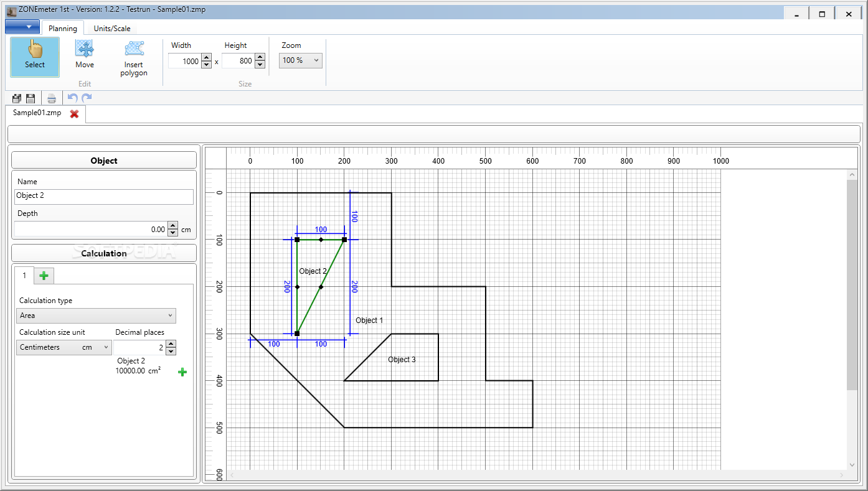This screenshot has width=868, height=491.
Task: Click the horizontal scrollbar right arrow
Action: point(841,475)
